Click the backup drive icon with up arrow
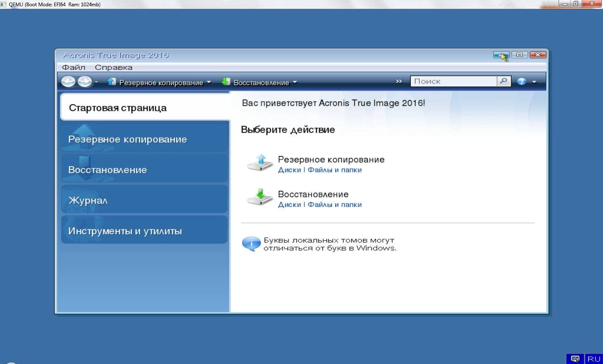Screen dimensions: 603x364 (x=260, y=163)
